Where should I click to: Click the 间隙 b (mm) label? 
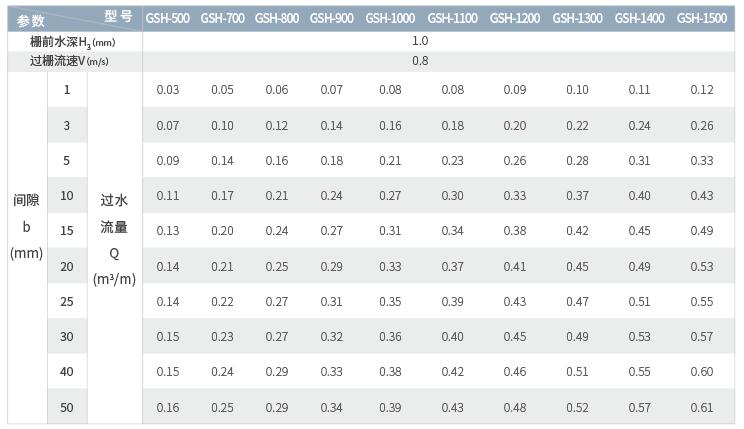point(27,226)
